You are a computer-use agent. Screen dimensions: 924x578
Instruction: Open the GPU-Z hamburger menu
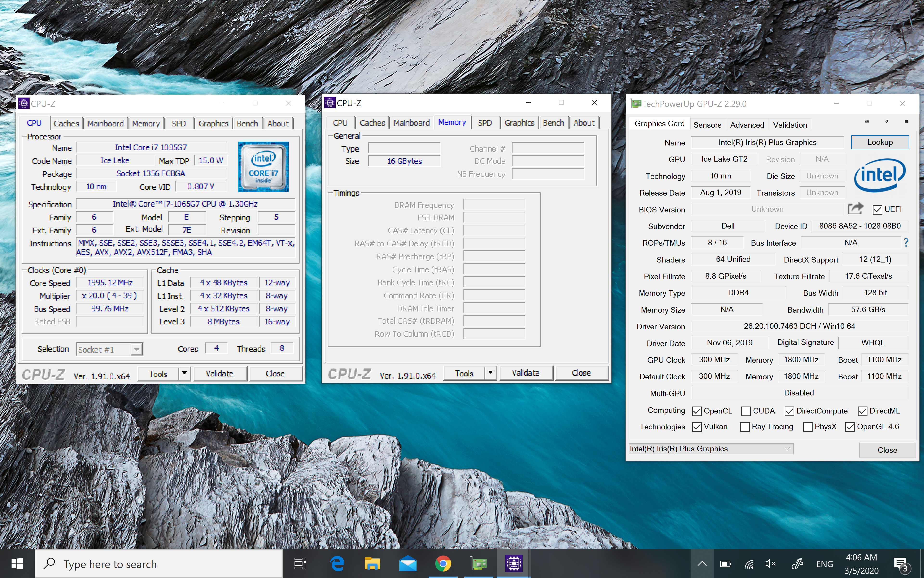[x=906, y=122]
